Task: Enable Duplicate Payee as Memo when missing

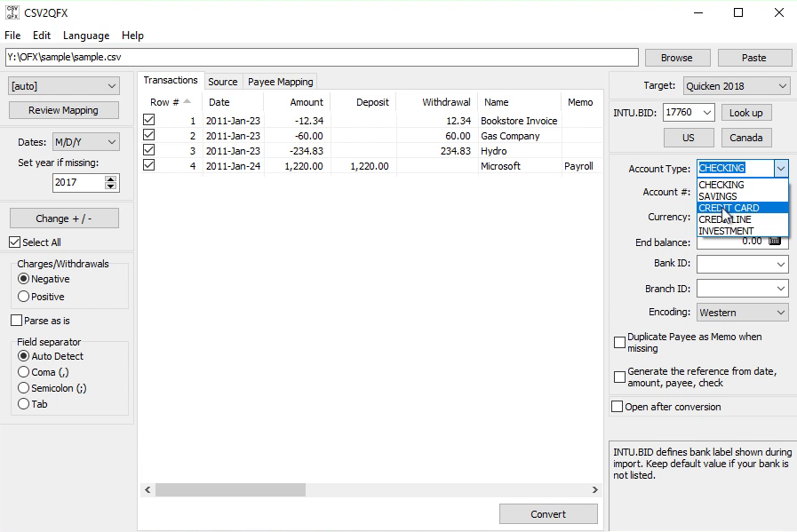Action: pyautogui.click(x=619, y=343)
